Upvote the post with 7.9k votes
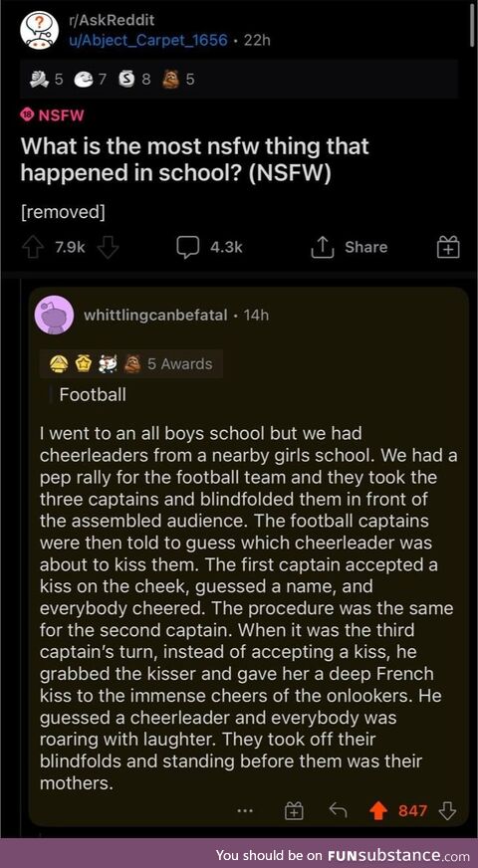Viewport: 478px width, 868px height. [x=32, y=247]
